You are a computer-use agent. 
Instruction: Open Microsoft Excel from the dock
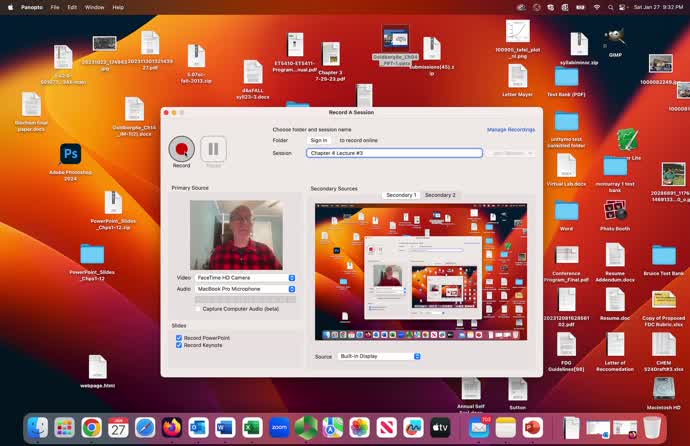point(252,427)
